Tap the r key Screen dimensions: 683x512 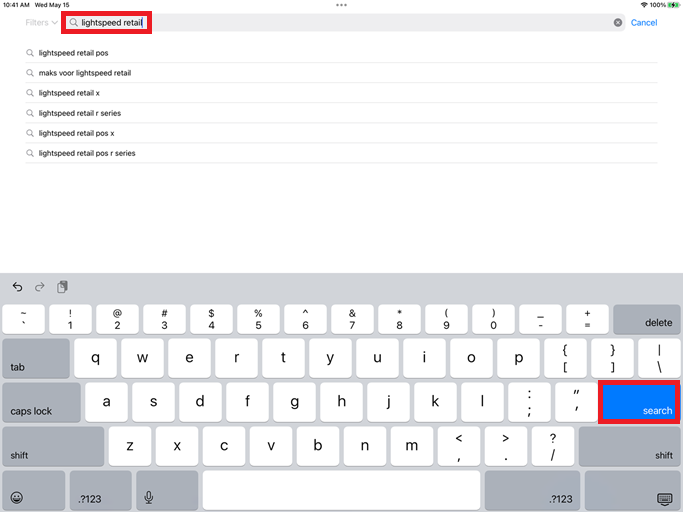pos(237,358)
